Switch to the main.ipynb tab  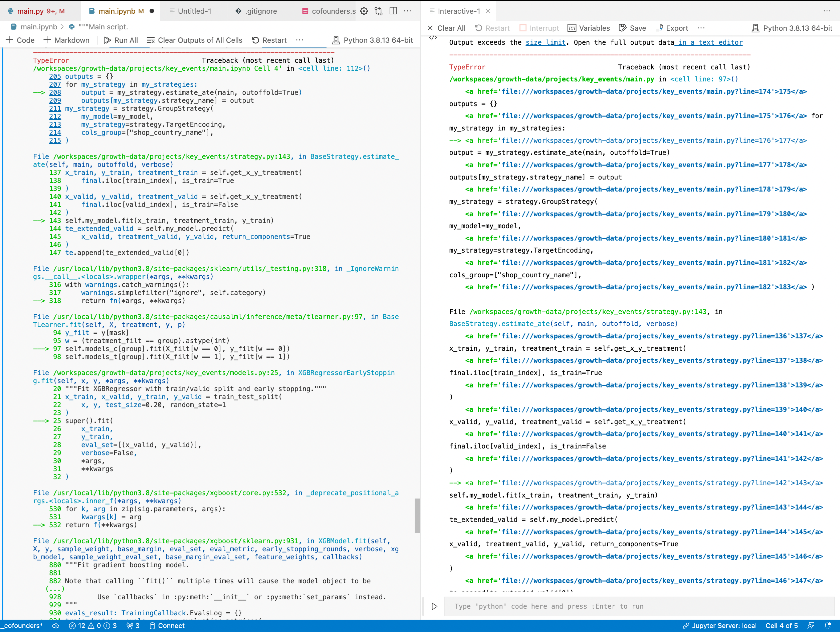[x=121, y=11]
